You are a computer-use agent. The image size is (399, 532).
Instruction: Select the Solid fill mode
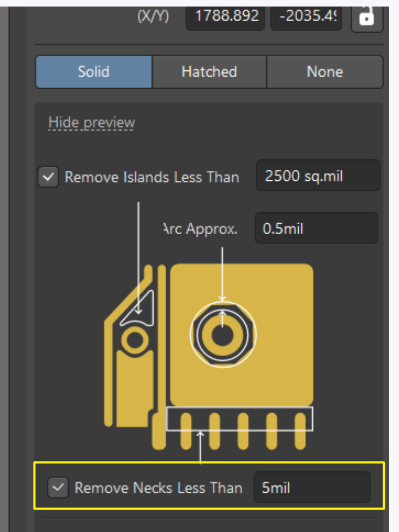[x=93, y=71]
